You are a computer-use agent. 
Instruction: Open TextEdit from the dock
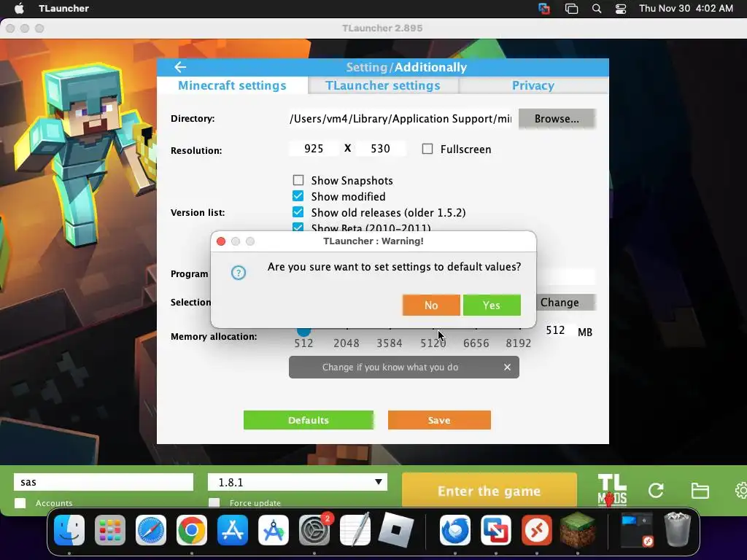pos(355,530)
